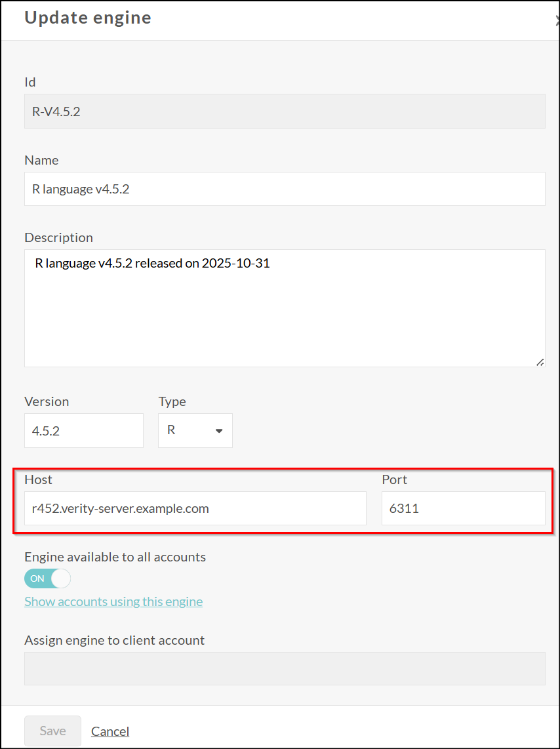
Task: Click the disabled Id field showing R-V4.5.2
Action: coord(285,111)
